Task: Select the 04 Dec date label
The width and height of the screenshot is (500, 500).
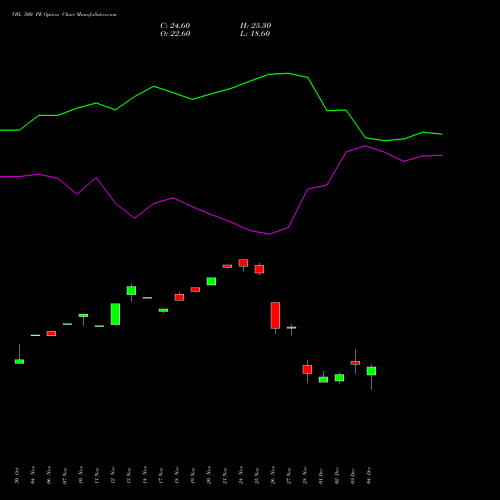Action: coord(369,476)
